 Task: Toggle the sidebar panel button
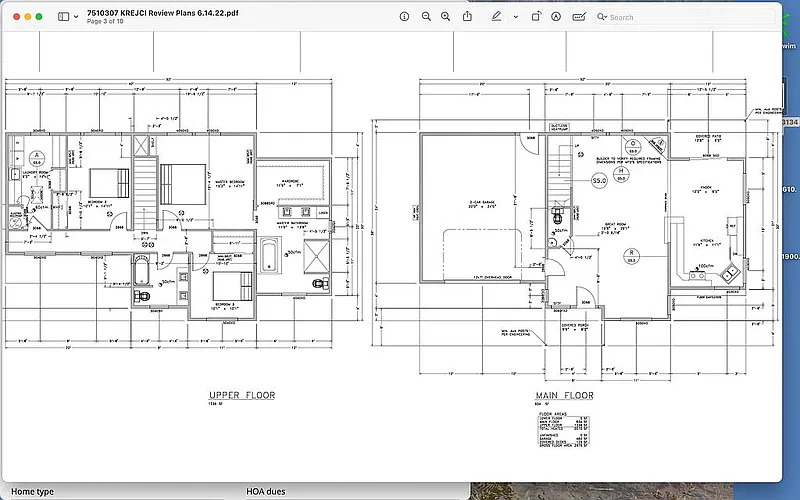click(x=63, y=17)
